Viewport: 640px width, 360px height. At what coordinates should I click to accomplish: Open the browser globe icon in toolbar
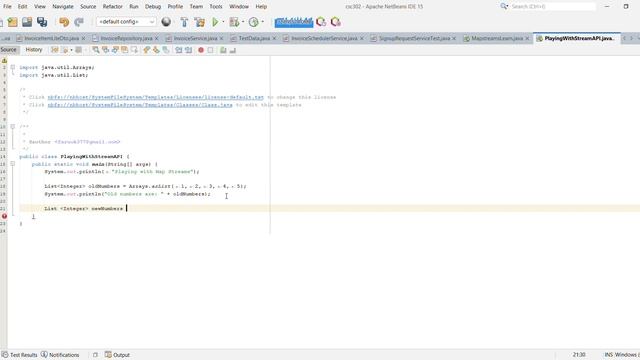pyautogui.click(x=166, y=22)
